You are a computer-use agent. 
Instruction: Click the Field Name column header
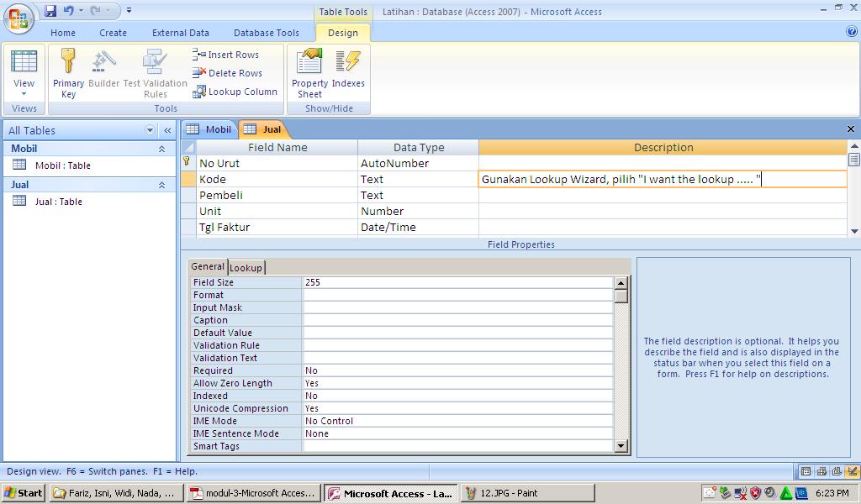coord(277,147)
